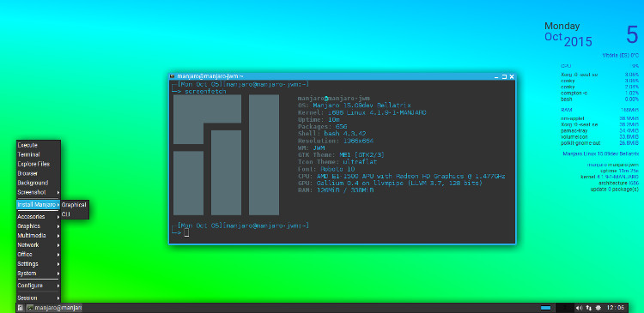
Task: Click the pamac update tray icon
Action: [598, 308]
